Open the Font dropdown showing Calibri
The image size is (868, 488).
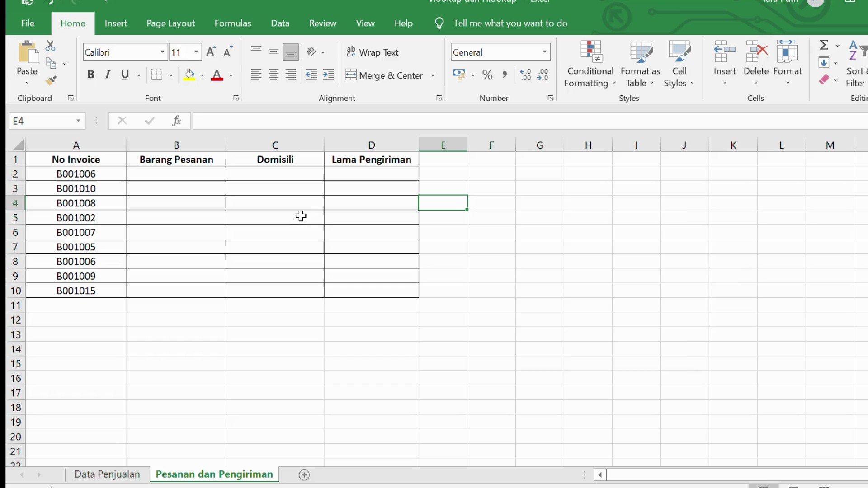click(x=161, y=52)
